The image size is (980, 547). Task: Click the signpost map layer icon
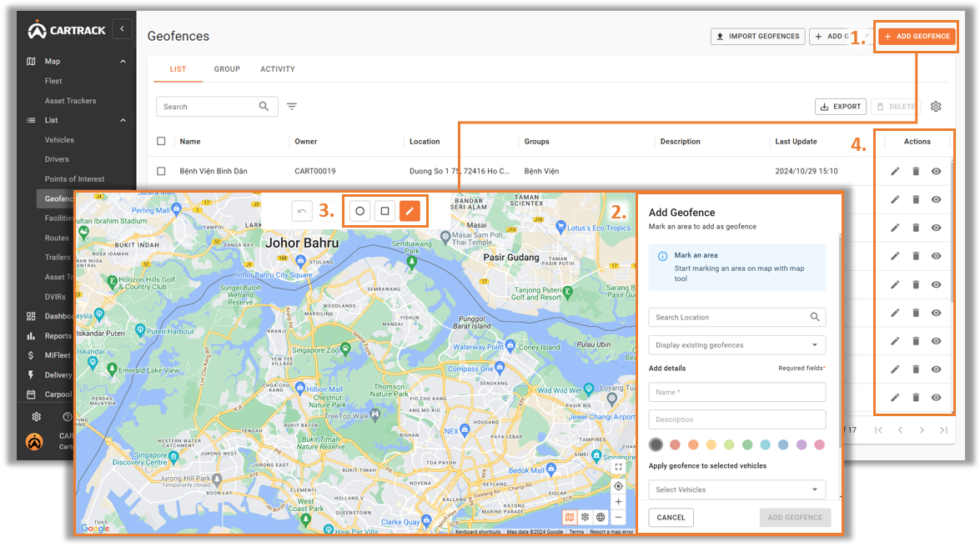coord(585,517)
